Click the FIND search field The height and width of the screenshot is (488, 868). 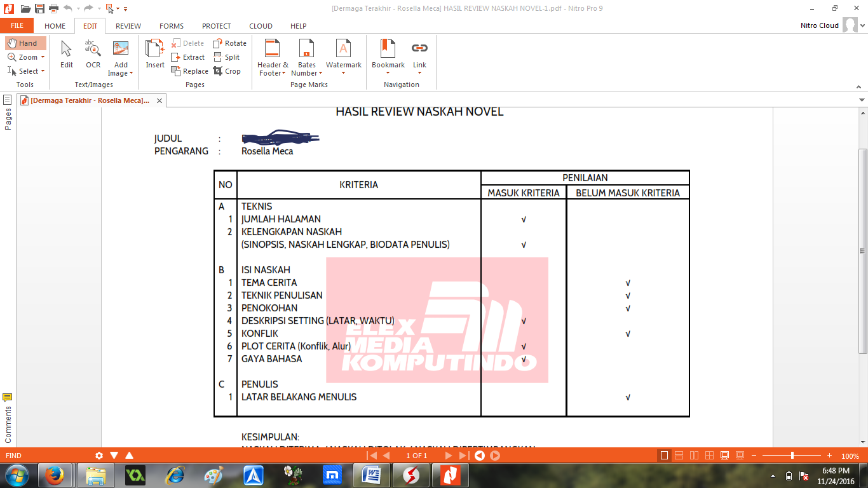[48, 456]
